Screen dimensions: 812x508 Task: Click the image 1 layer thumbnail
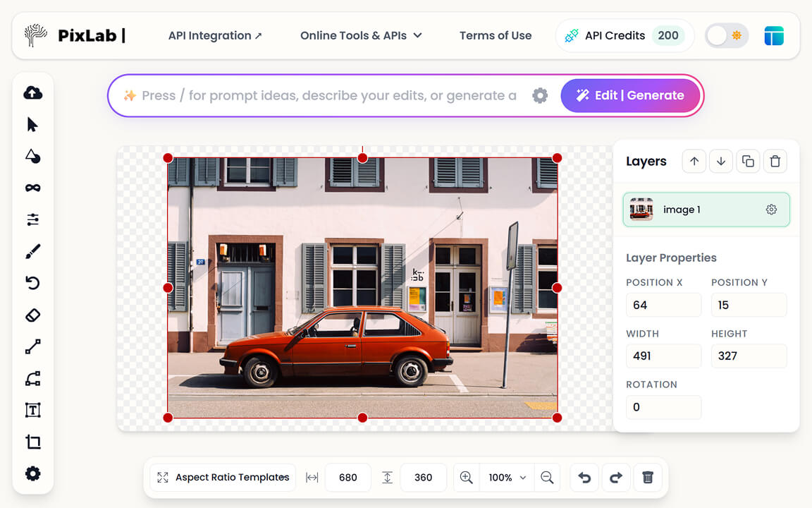(641, 209)
